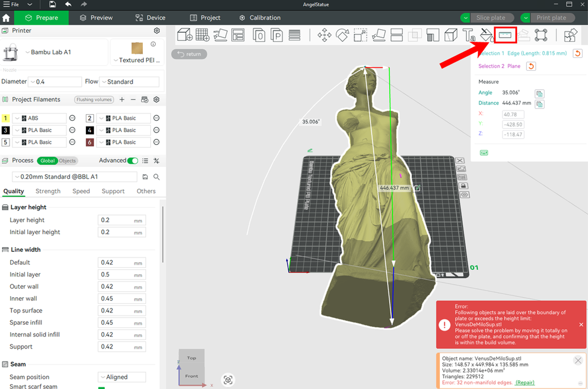Switch process scope to Objects

[68, 161]
